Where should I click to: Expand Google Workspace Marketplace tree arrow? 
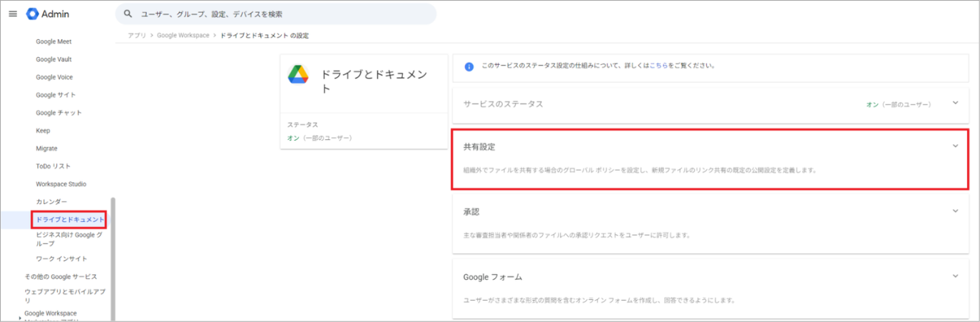(x=20, y=318)
